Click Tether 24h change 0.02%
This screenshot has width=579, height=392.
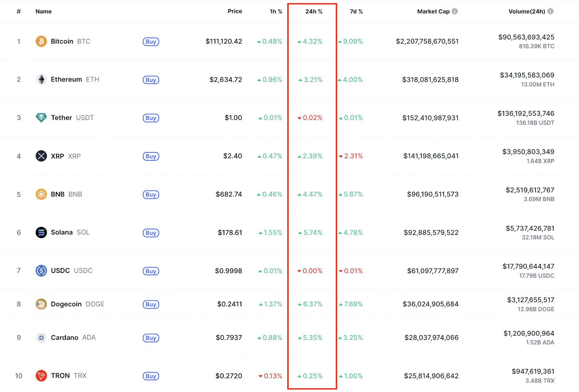click(310, 118)
